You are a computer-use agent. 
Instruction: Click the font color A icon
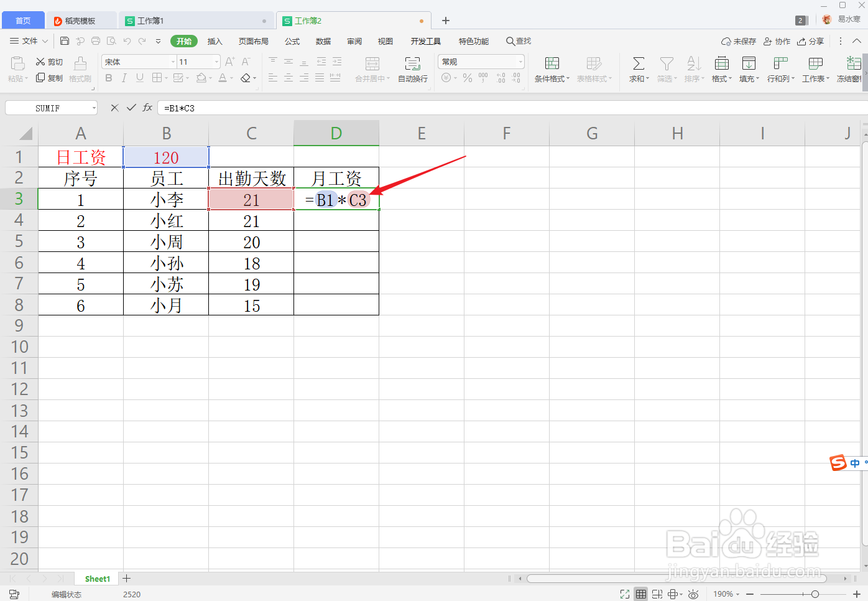click(x=223, y=78)
